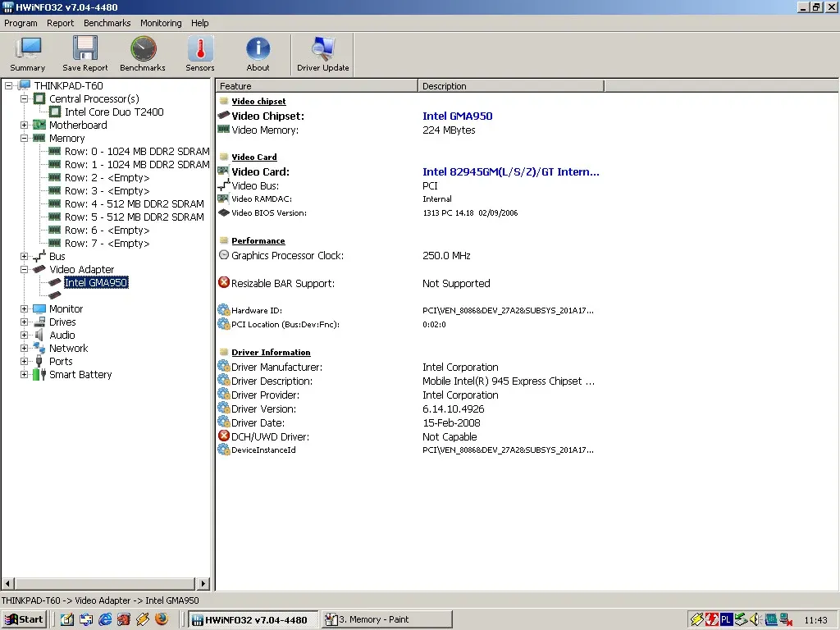840x630 pixels.
Task: Select Row: 0 - 1024 MB DDR2 SDRAM
Action: [x=137, y=151]
